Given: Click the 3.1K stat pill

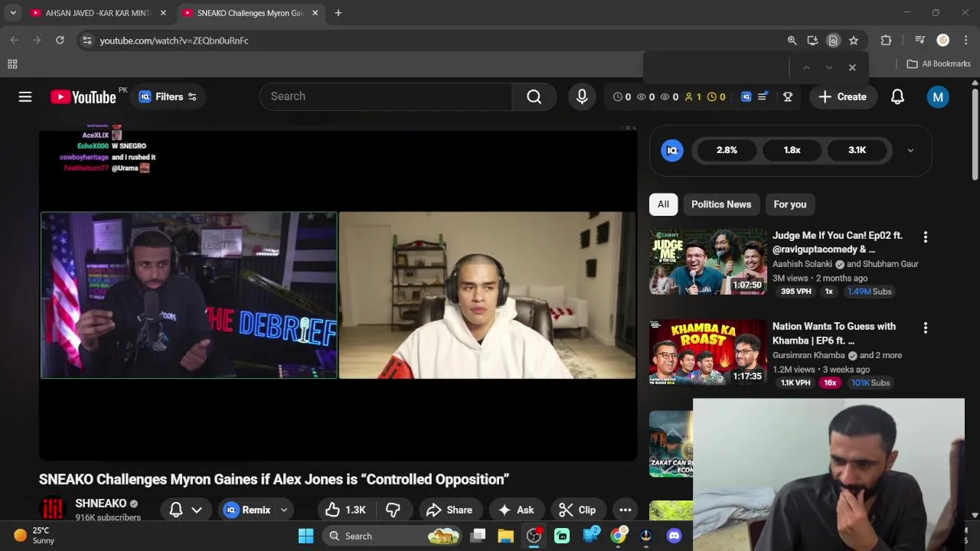Looking at the screenshot, I should (857, 150).
